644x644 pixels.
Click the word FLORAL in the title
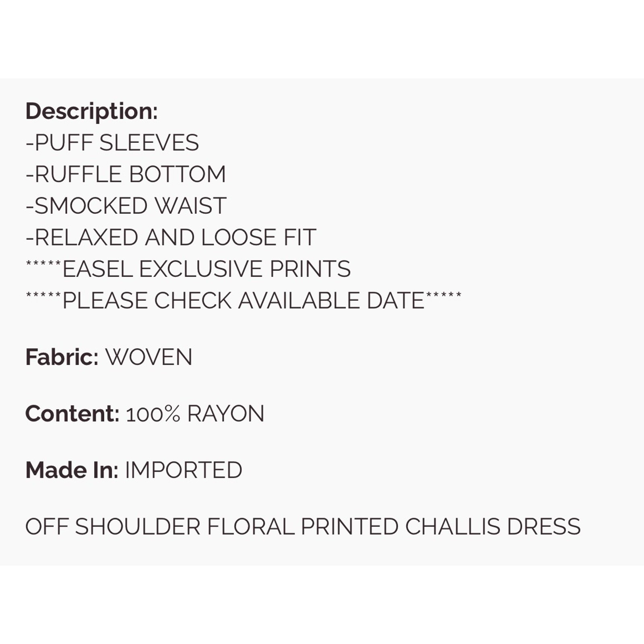(x=251, y=526)
